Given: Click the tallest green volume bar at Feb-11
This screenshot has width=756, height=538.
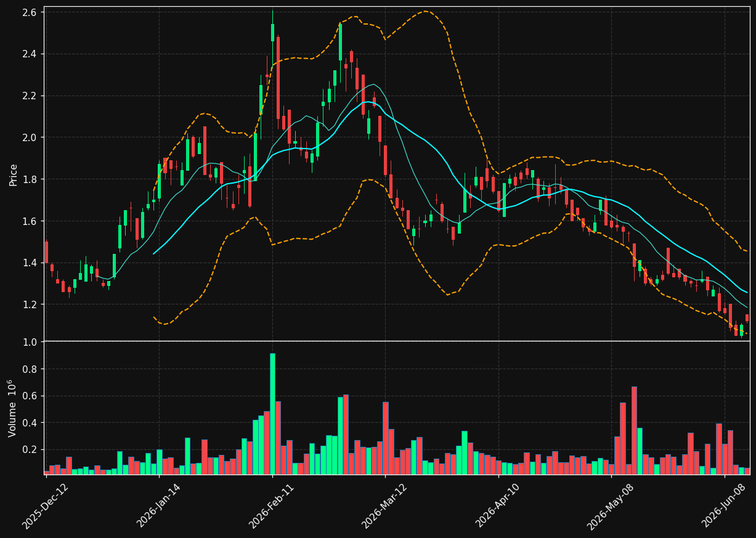Looking at the screenshot, I should [272, 414].
